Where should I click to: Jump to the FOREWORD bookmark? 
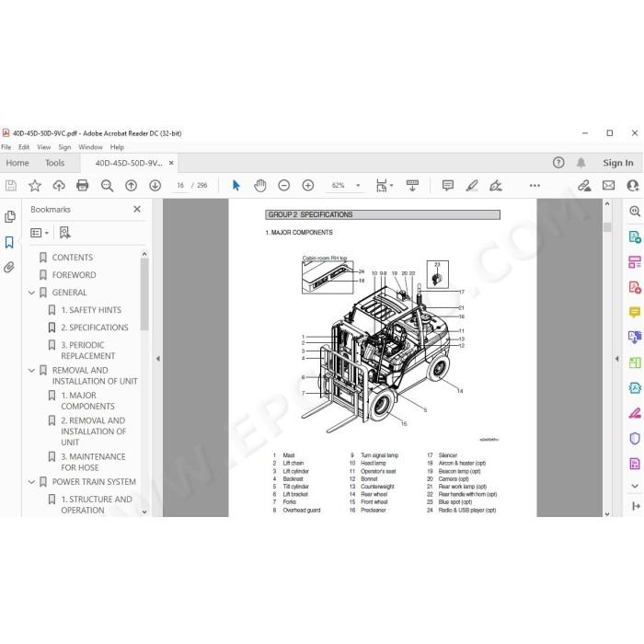pyautogui.click(x=74, y=275)
